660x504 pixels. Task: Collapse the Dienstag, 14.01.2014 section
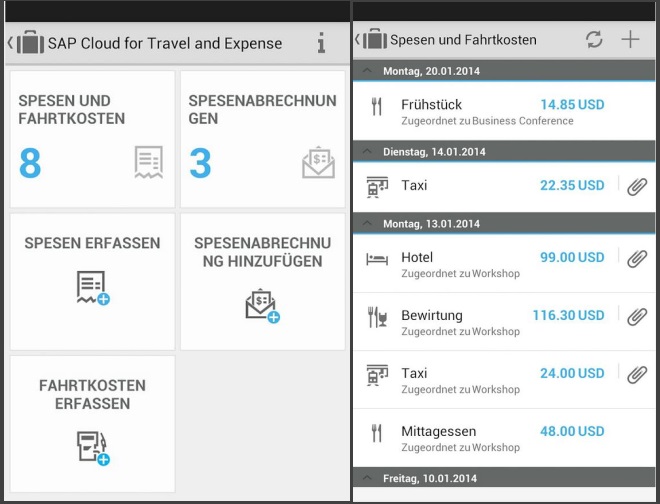(x=368, y=152)
